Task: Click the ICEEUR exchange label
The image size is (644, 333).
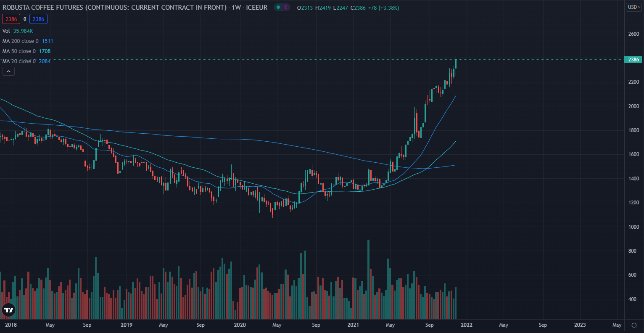Action: pos(257,8)
